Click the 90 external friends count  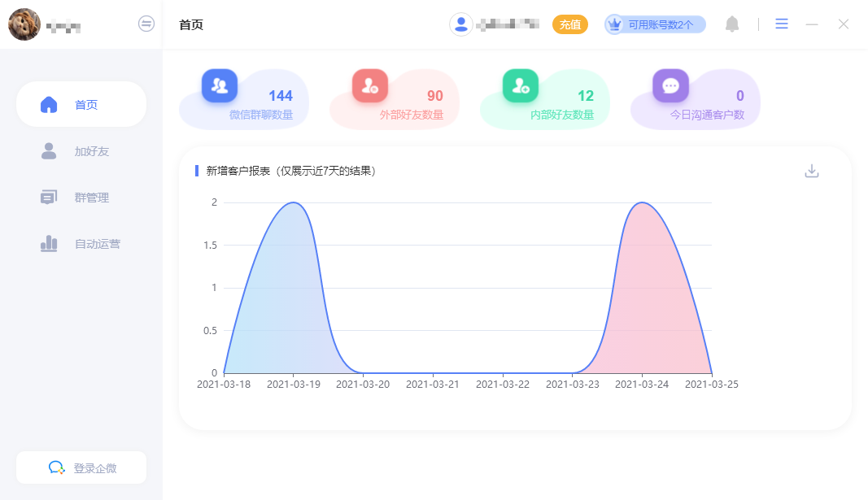pyautogui.click(x=435, y=96)
